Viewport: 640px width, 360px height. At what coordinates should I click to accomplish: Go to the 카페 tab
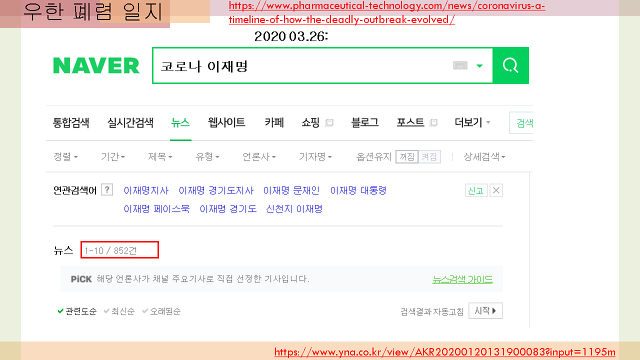click(274, 122)
